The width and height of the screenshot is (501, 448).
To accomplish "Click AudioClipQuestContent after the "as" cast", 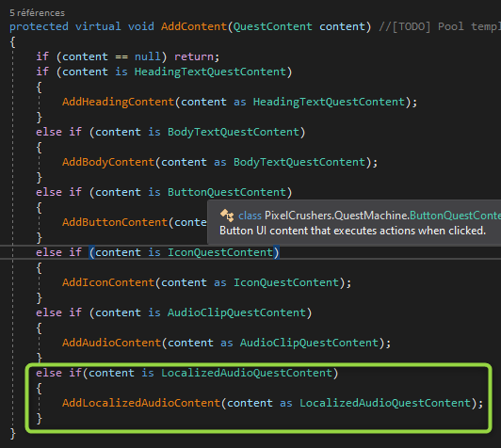I will [309, 343].
